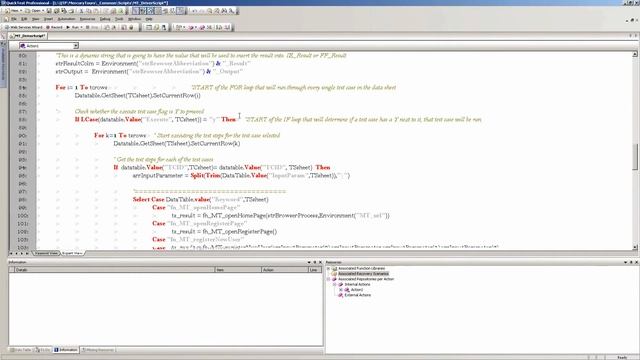The image size is (640, 360).
Task: Click code editor scrollbar up arrow
Action: tap(635, 54)
